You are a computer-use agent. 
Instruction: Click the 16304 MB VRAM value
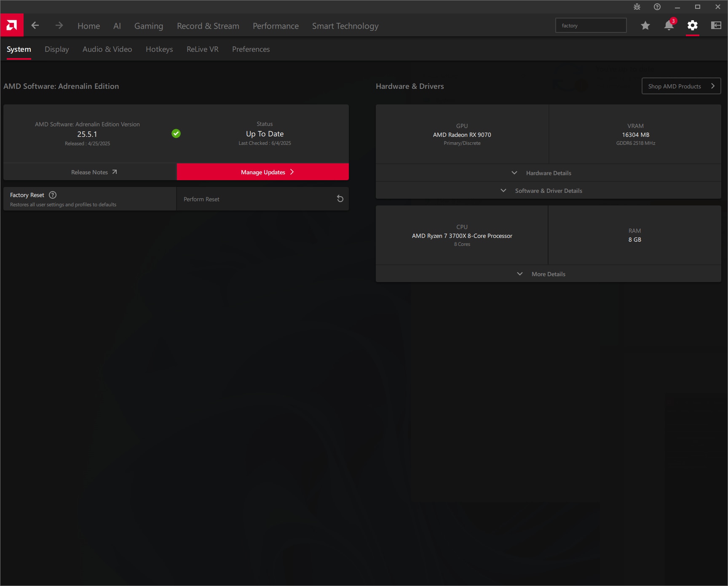click(x=636, y=135)
